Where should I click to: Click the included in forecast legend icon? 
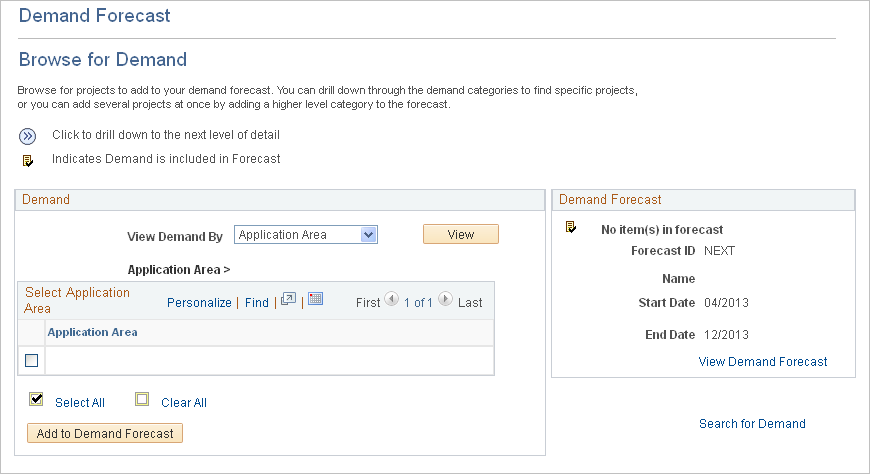(28, 161)
